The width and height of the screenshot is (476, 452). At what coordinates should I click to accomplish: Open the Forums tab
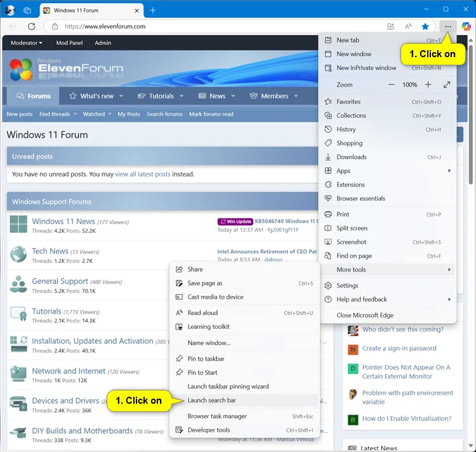click(33, 96)
